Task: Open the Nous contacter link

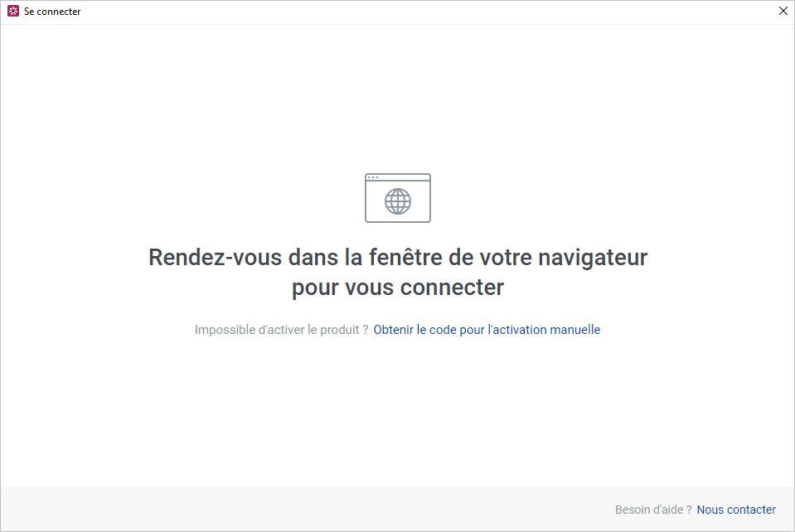Action: [x=736, y=510]
